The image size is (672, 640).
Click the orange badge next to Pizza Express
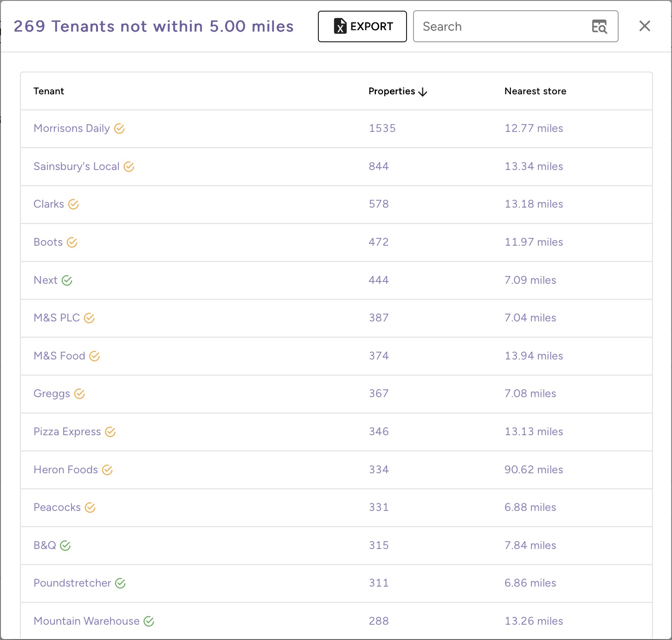(x=110, y=432)
